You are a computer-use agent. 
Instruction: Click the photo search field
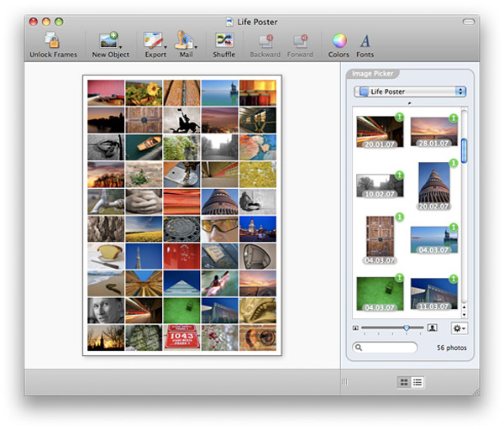point(386,348)
